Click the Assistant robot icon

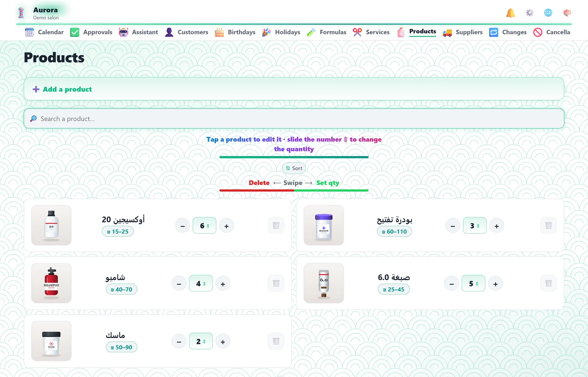pyautogui.click(x=123, y=32)
